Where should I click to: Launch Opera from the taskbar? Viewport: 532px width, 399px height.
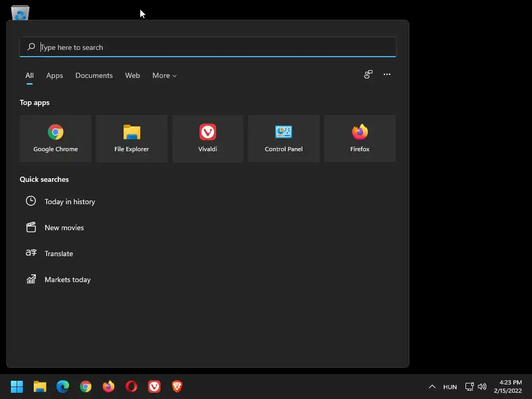pyautogui.click(x=131, y=387)
